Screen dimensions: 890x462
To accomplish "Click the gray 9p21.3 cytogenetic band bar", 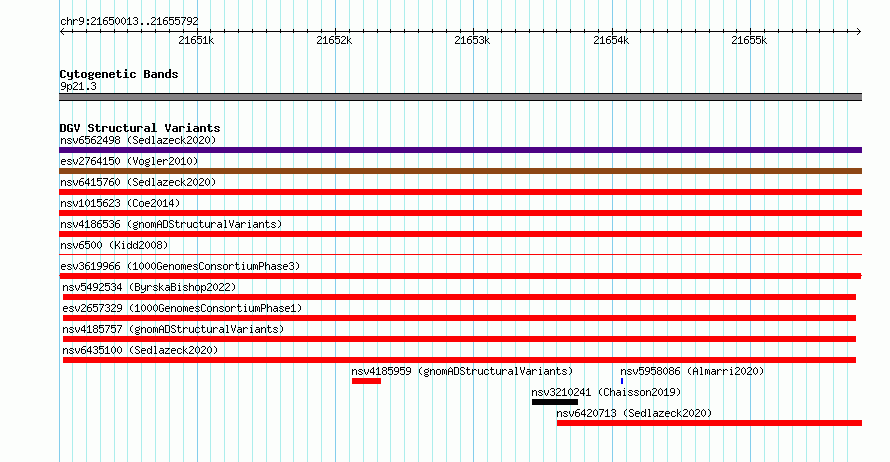I will click(460, 97).
